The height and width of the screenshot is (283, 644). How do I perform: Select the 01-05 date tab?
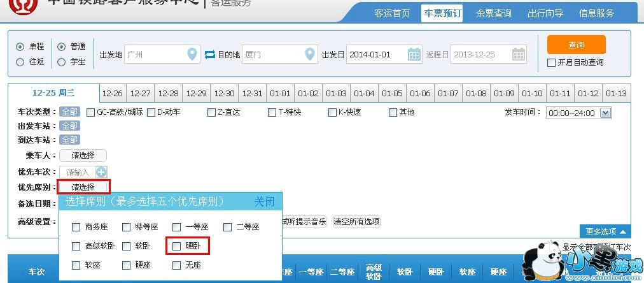click(392, 94)
